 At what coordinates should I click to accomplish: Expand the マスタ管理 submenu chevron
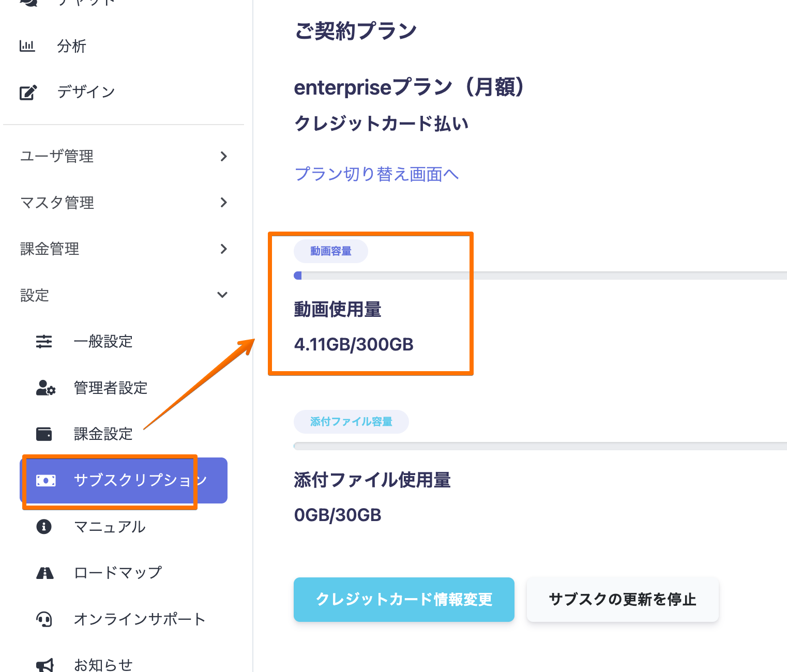223,202
